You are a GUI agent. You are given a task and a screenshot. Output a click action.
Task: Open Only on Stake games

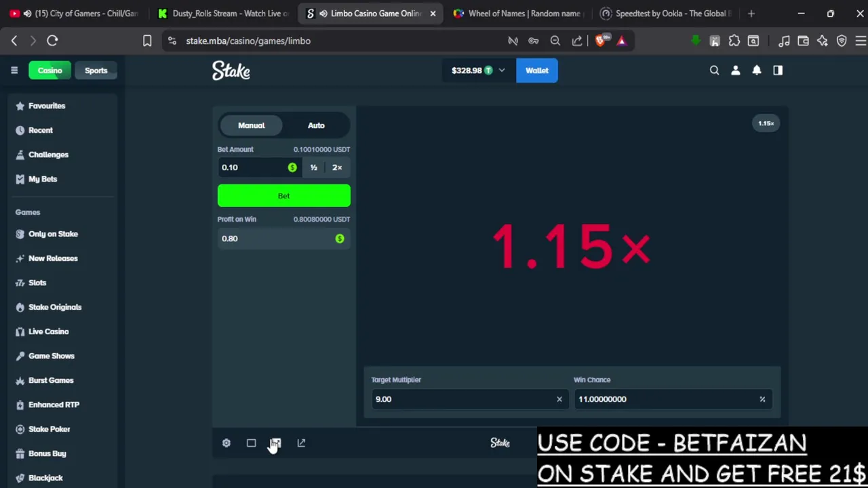(x=53, y=234)
